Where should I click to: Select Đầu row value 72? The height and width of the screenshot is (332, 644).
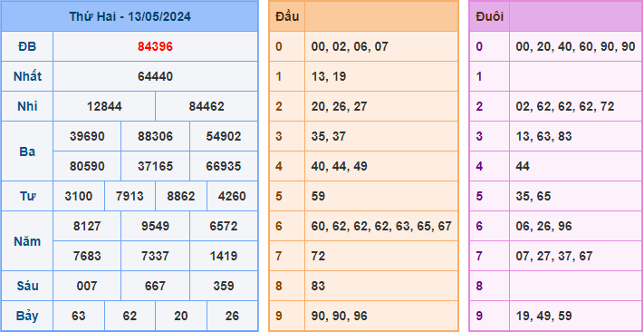pyautogui.click(x=318, y=256)
